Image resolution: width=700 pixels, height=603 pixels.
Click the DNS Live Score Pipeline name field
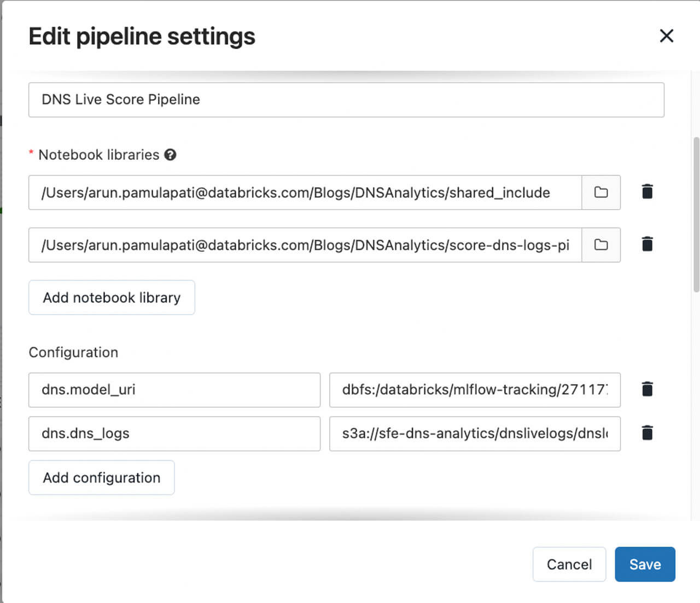pyautogui.click(x=346, y=100)
